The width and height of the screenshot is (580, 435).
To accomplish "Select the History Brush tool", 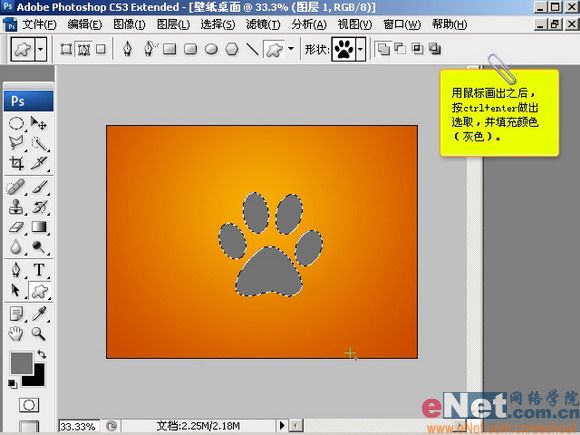I will pyautogui.click(x=39, y=207).
